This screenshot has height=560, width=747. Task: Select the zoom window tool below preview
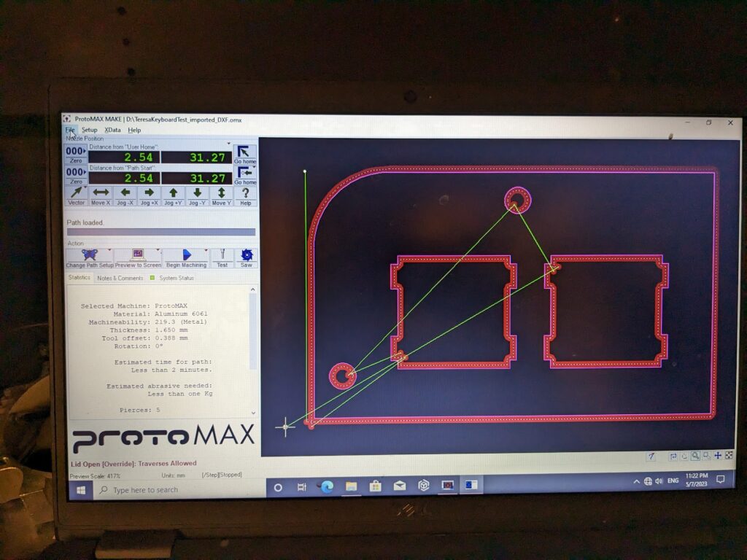click(706, 456)
